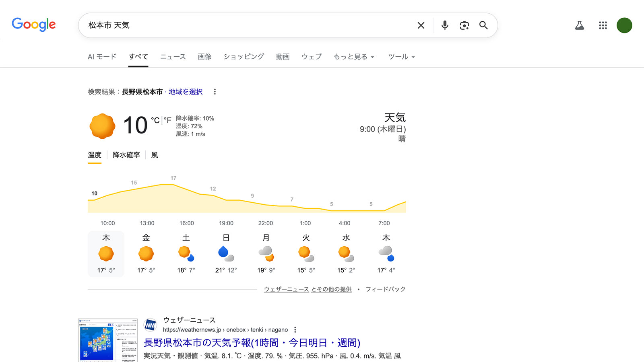Switch temperature unit to °C
The image size is (644, 362).
[x=155, y=120]
